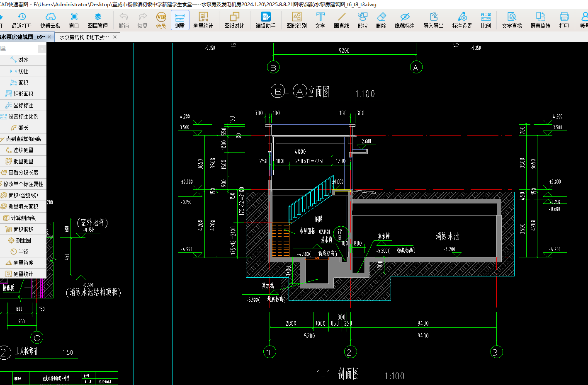The height and width of the screenshot is (385, 588).
Task: Open 导入导出 import export
Action: (434, 20)
